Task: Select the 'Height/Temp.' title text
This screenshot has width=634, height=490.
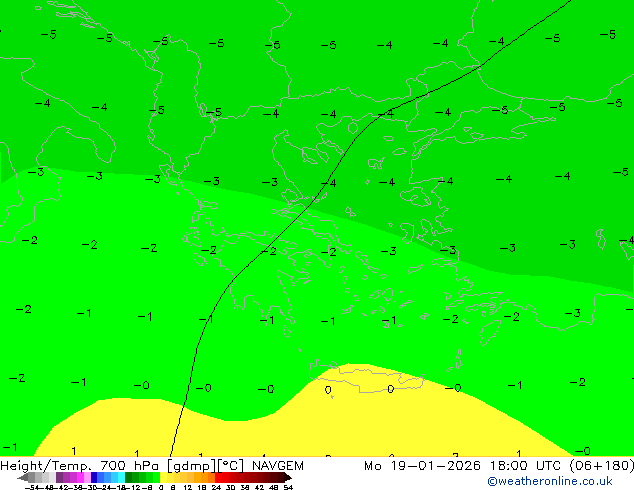Action: point(47,466)
